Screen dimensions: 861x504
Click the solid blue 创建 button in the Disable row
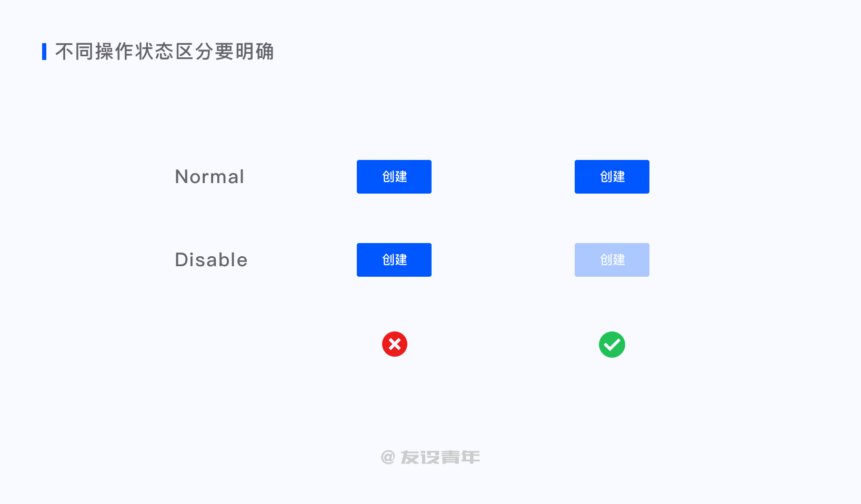(394, 260)
